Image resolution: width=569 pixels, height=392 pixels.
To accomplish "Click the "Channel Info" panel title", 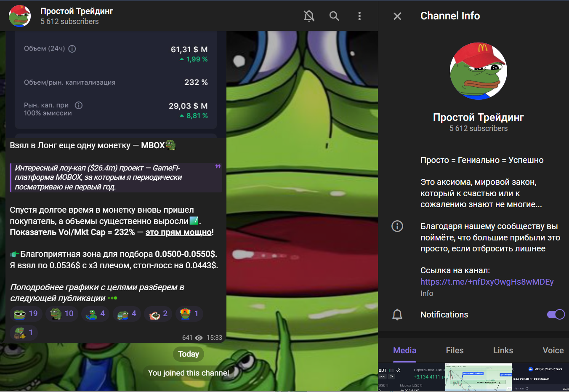I will 450,16.
